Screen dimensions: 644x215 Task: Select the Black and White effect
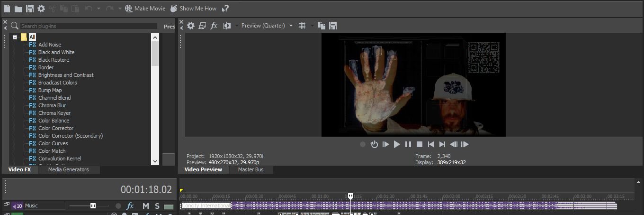pyautogui.click(x=56, y=52)
